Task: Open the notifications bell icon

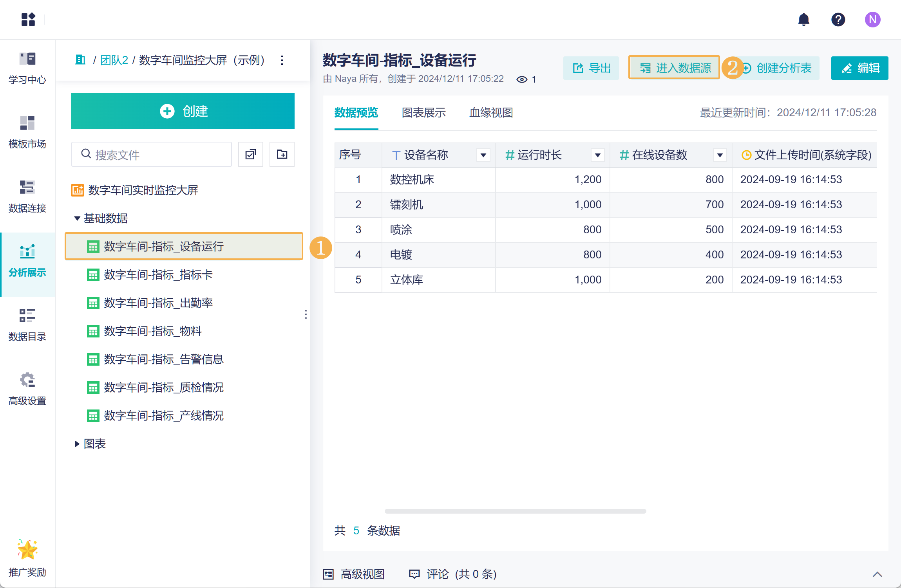Action: (x=803, y=20)
